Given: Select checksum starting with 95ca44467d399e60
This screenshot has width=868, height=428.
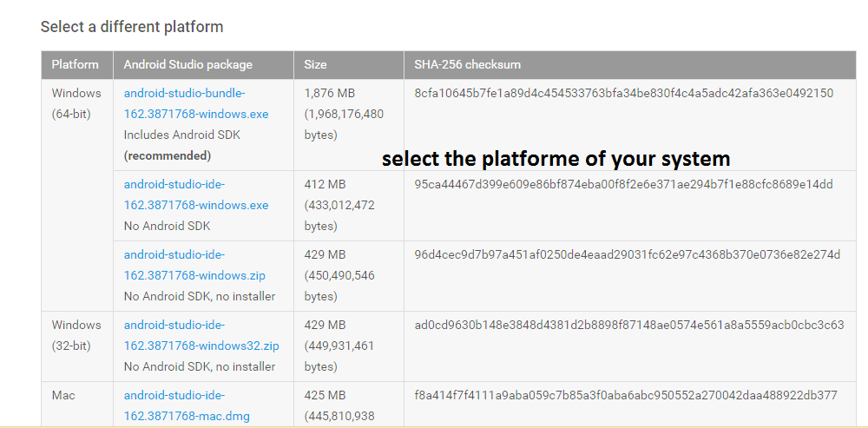Looking at the screenshot, I should click(x=623, y=184).
